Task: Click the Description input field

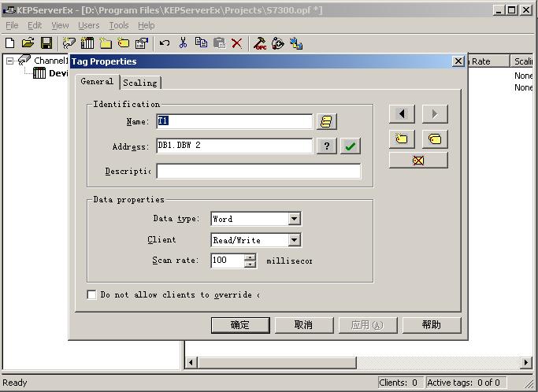Action: pos(258,171)
